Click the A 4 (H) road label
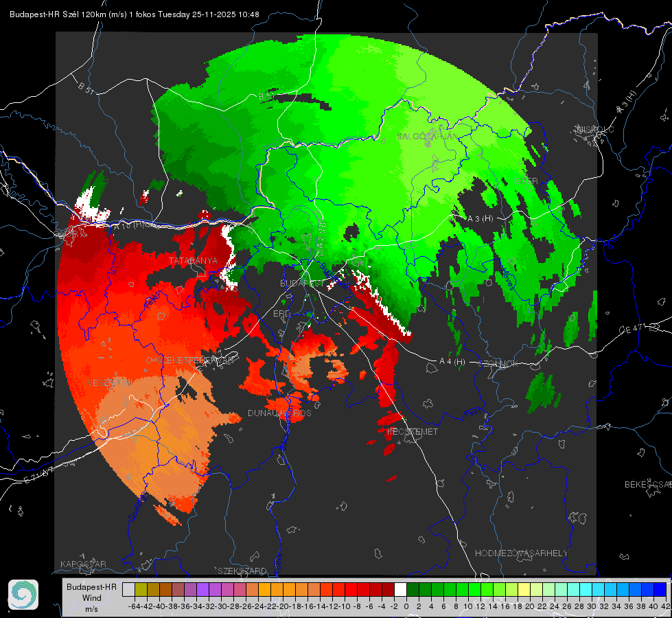The height and width of the screenshot is (618, 672). pyautogui.click(x=452, y=362)
